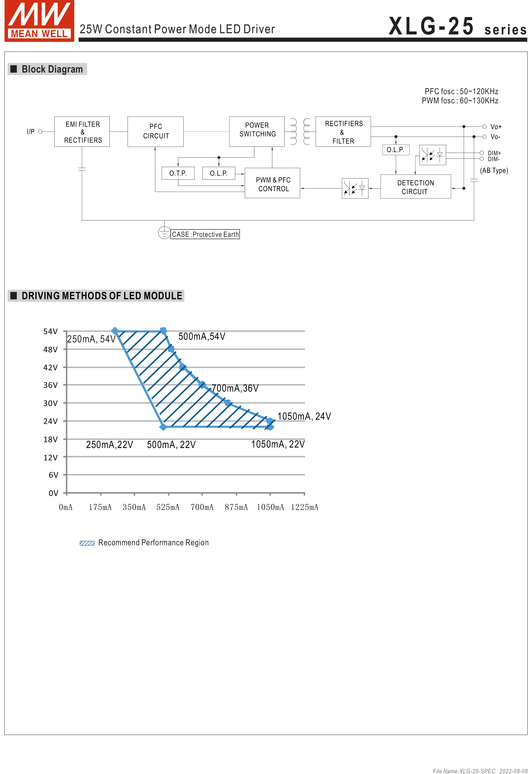Click the Recommend Performance Region legend text
532x774 pixels.
pyautogui.click(x=154, y=543)
